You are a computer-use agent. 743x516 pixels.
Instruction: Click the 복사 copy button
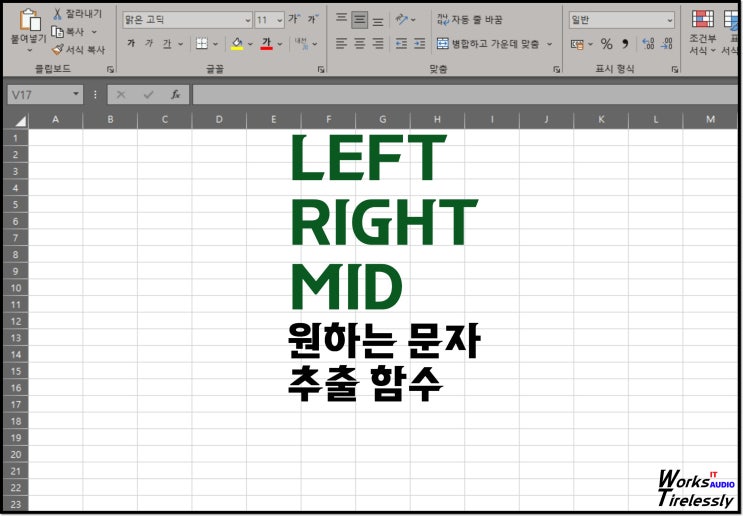coord(68,32)
